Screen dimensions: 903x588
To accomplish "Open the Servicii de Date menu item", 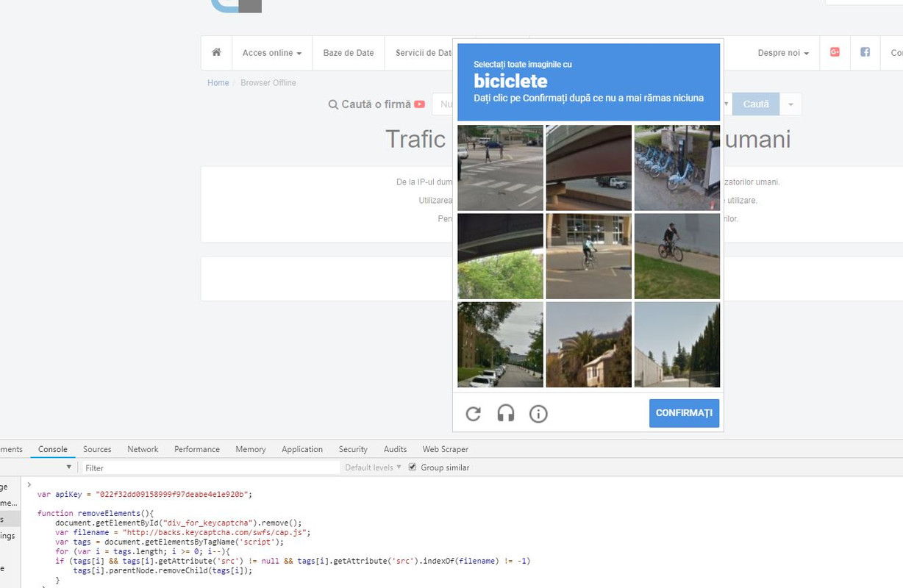I will pyautogui.click(x=425, y=53).
